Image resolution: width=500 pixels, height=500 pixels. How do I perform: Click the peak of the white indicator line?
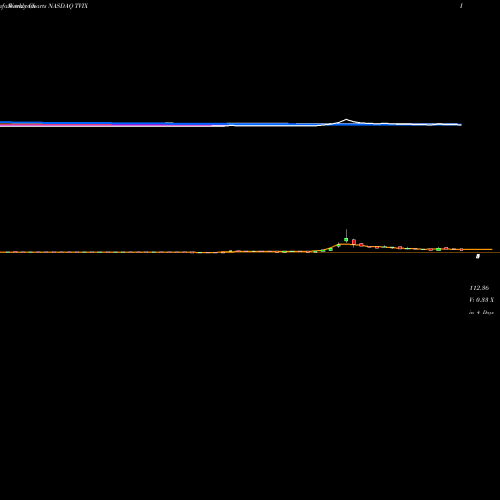point(346,119)
